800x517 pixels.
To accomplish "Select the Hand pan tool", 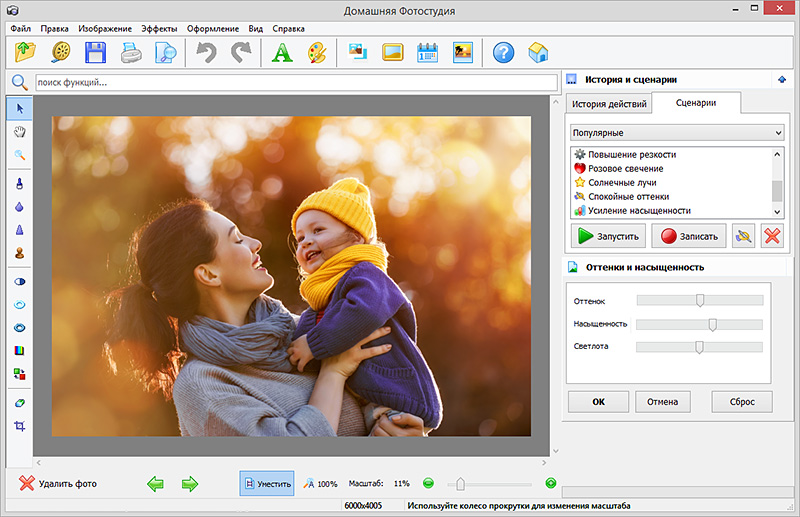I will [x=19, y=131].
